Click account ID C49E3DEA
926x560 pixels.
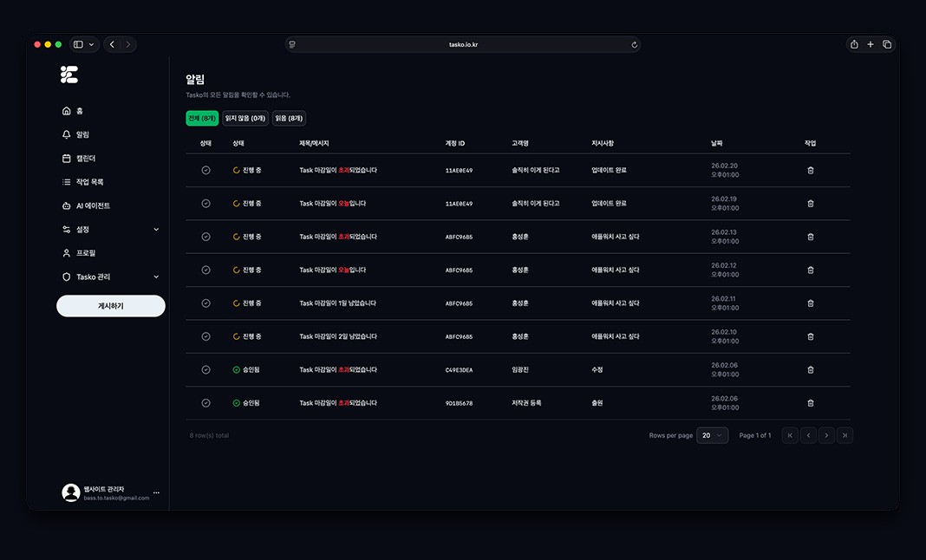[x=459, y=370]
